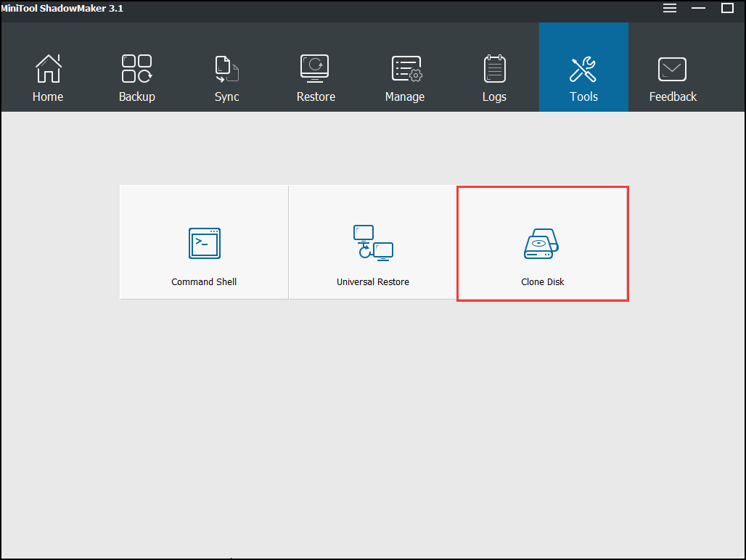Open the Manage list icon
The width and height of the screenshot is (746, 560).
pos(407,69)
